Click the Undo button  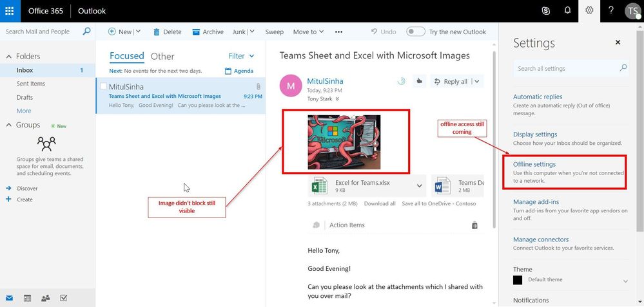click(x=384, y=32)
